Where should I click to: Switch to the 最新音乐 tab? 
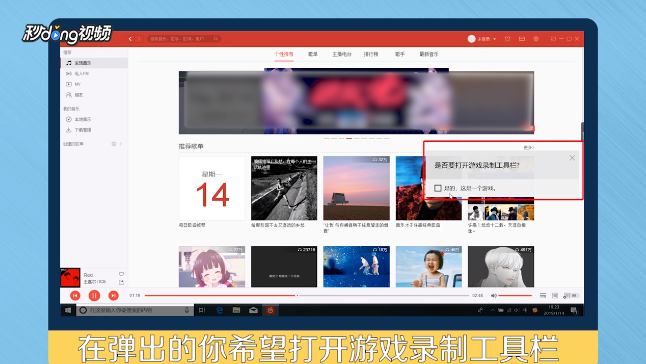(429, 54)
